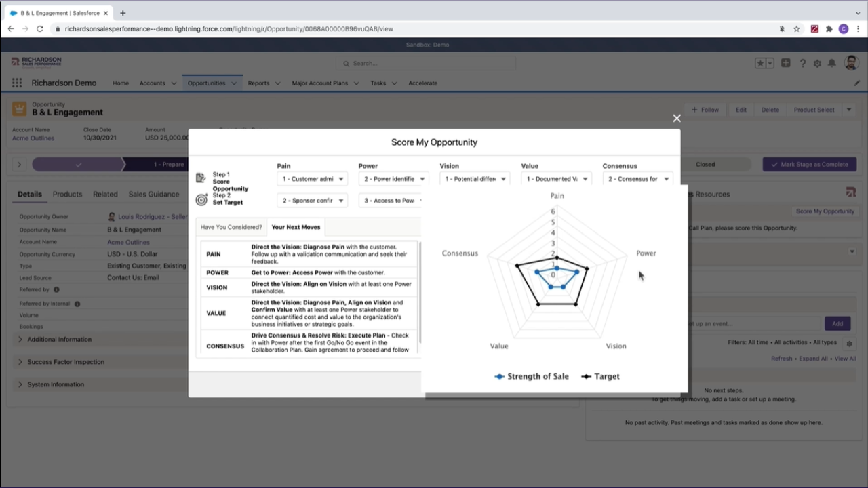Check notifications with the bell icon
This screenshot has height=488, width=868.
pos(833,63)
